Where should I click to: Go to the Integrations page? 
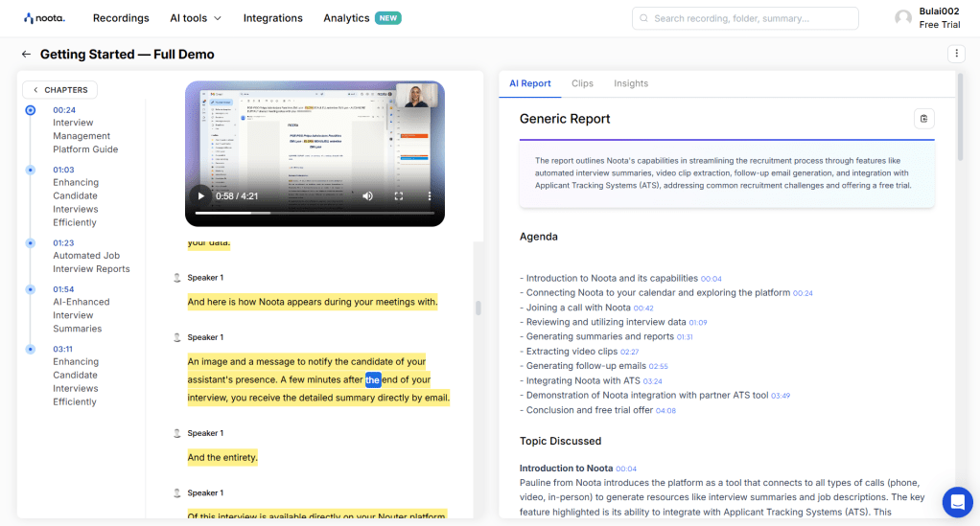pos(272,18)
